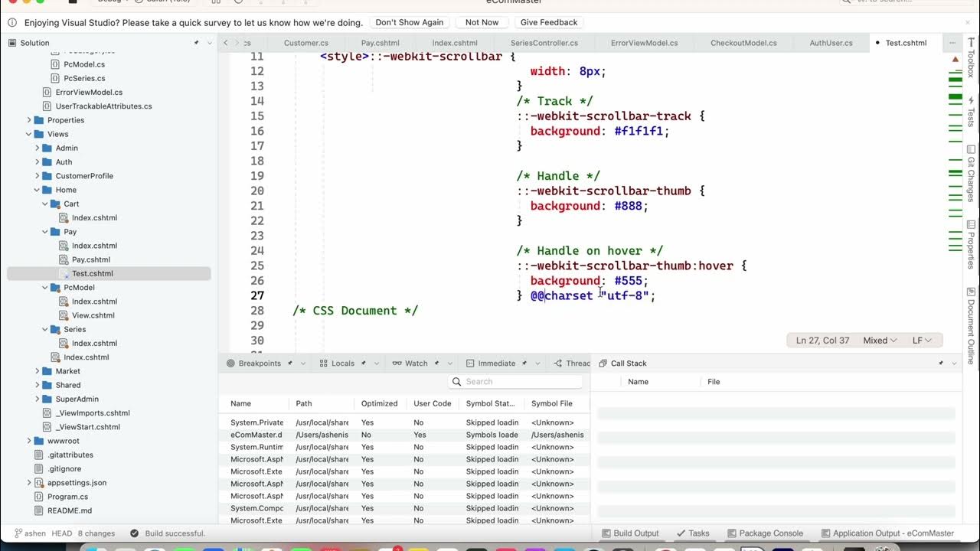Screen dimensions: 980x551
Task: Open Application Output - eComMaster pad
Action: (x=887, y=533)
